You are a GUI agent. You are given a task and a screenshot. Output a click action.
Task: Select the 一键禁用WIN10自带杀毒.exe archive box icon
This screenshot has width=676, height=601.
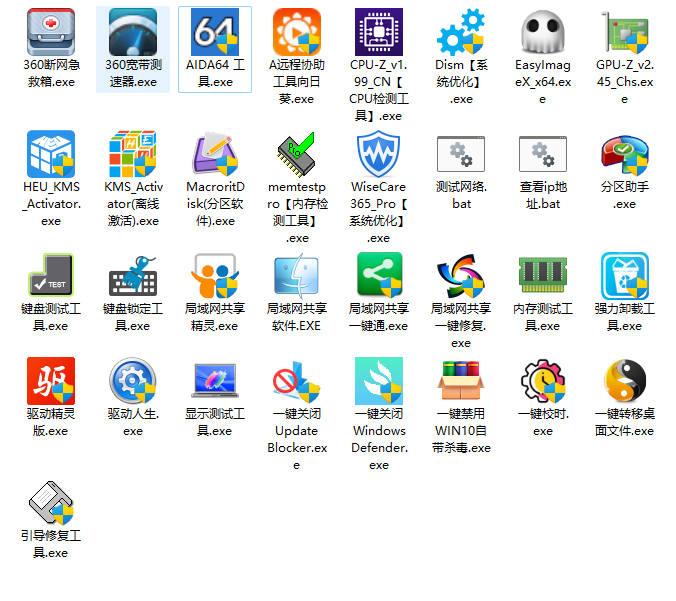tap(460, 381)
